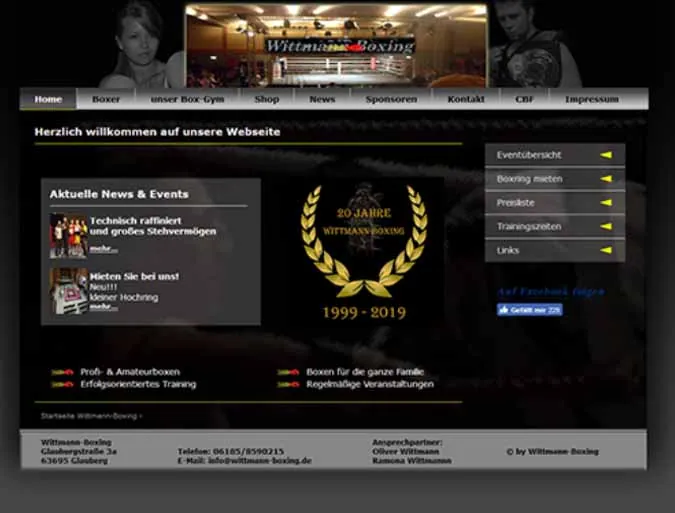Click yellow arrow beside Boxring mieten
This screenshot has width=675, height=513.
pyautogui.click(x=606, y=179)
